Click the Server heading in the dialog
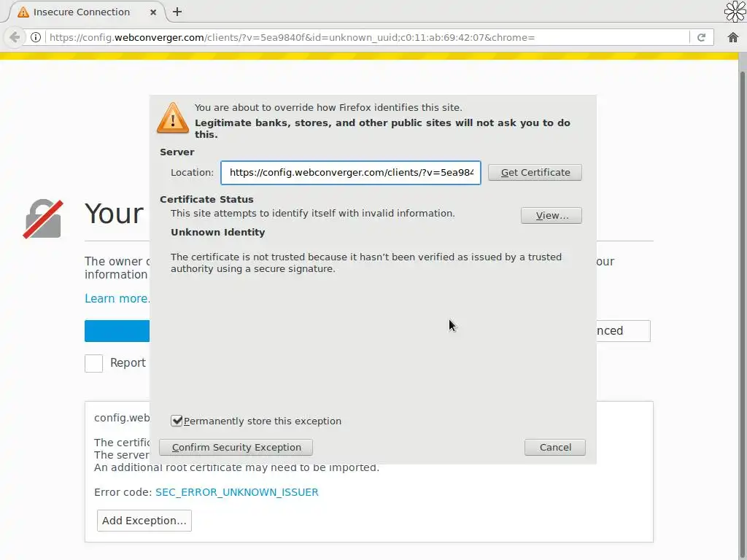 pos(177,152)
